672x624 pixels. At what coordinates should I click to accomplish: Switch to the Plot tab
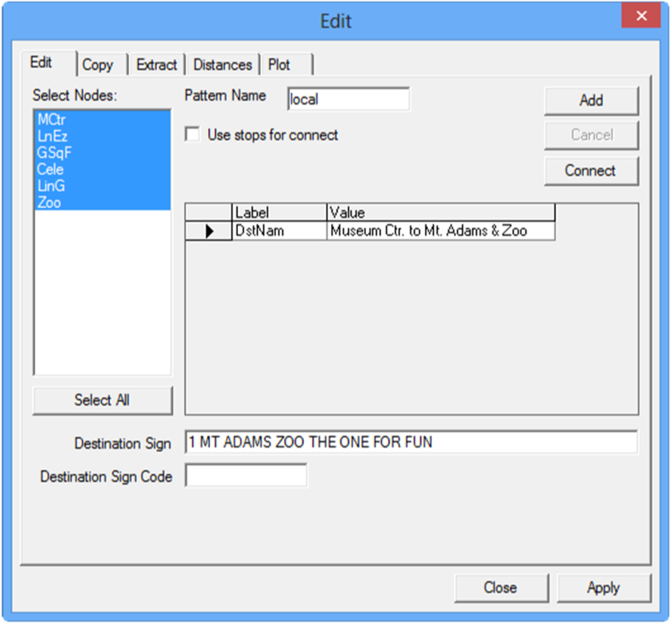pyautogui.click(x=278, y=65)
